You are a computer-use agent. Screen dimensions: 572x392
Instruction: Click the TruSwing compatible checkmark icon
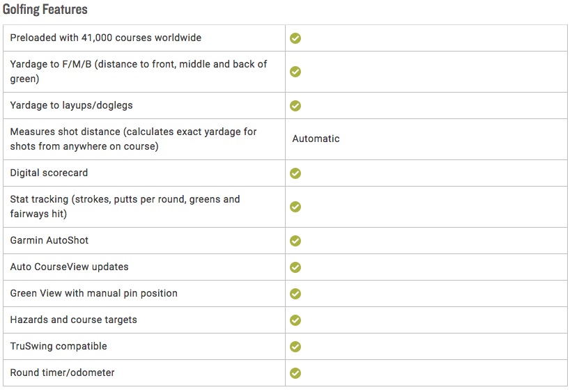click(x=295, y=347)
